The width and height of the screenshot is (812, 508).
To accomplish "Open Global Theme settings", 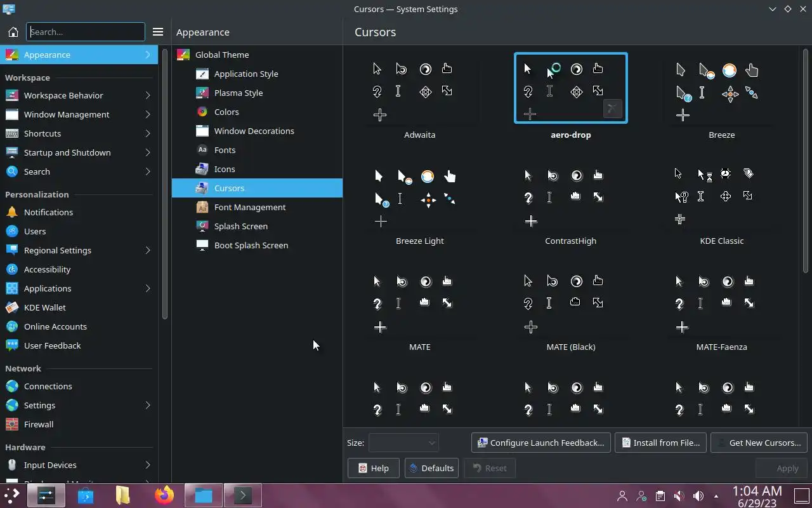I will coord(257,55).
